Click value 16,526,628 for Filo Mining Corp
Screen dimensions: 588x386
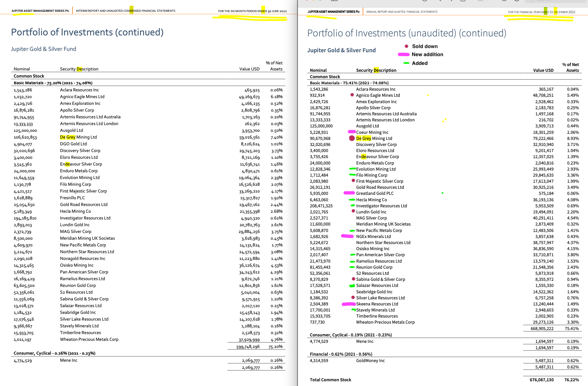coord(249,185)
